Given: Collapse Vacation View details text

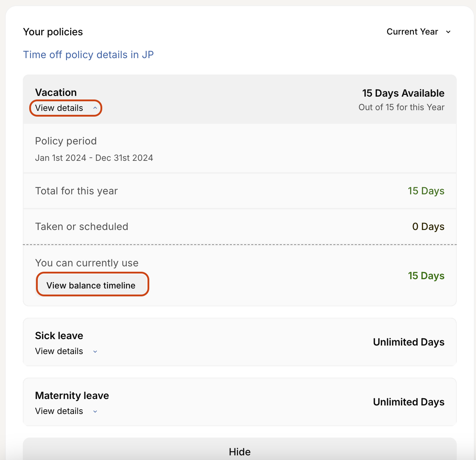Looking at the screenshot, I should 59,108.
